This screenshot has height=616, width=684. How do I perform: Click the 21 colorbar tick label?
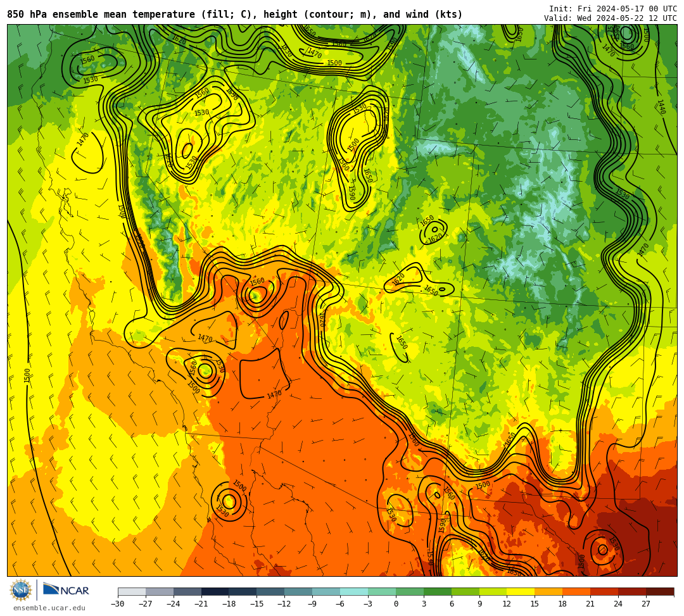pos(590,604)
